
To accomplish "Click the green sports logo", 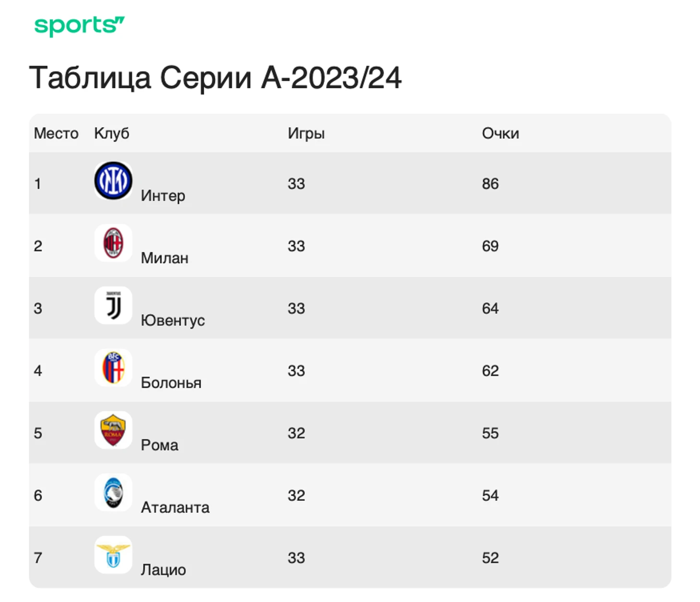I will click(80, 26).
